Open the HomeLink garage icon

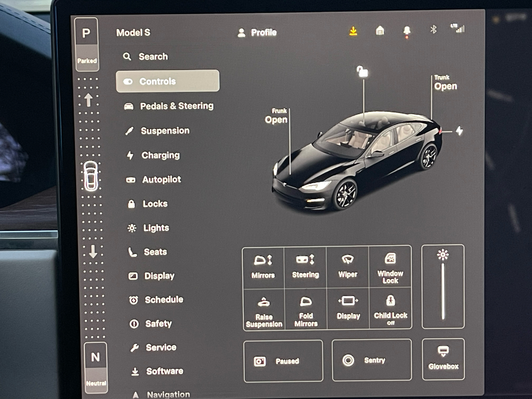point(380,31)
